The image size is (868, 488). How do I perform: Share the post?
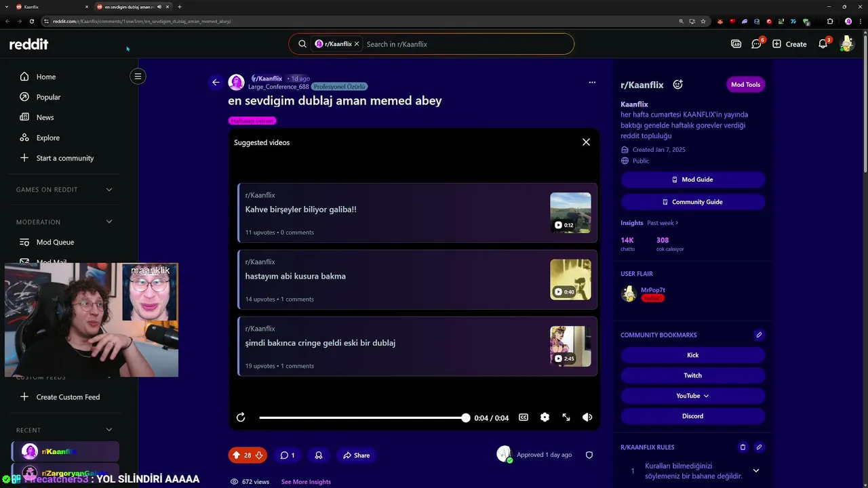tap(357, 455)
